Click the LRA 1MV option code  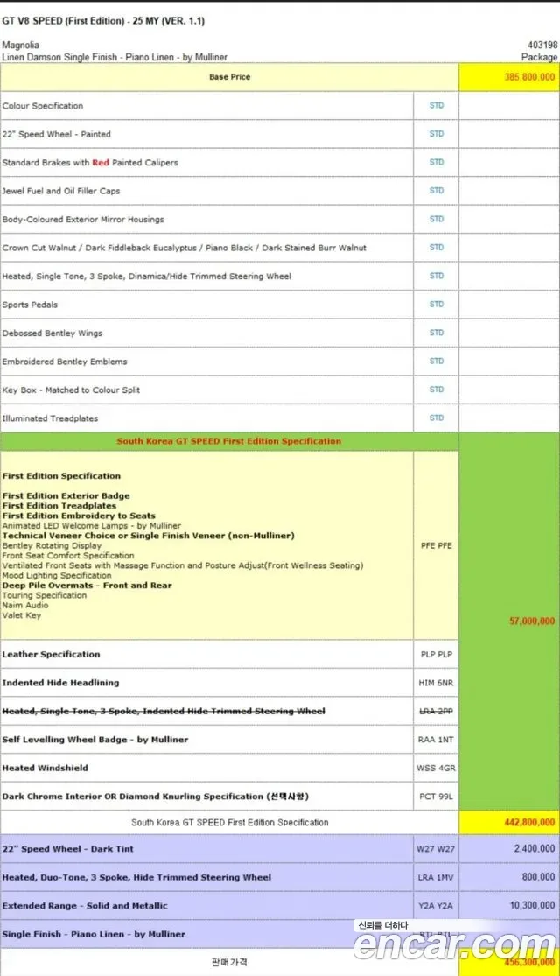[x=436, y=877]
